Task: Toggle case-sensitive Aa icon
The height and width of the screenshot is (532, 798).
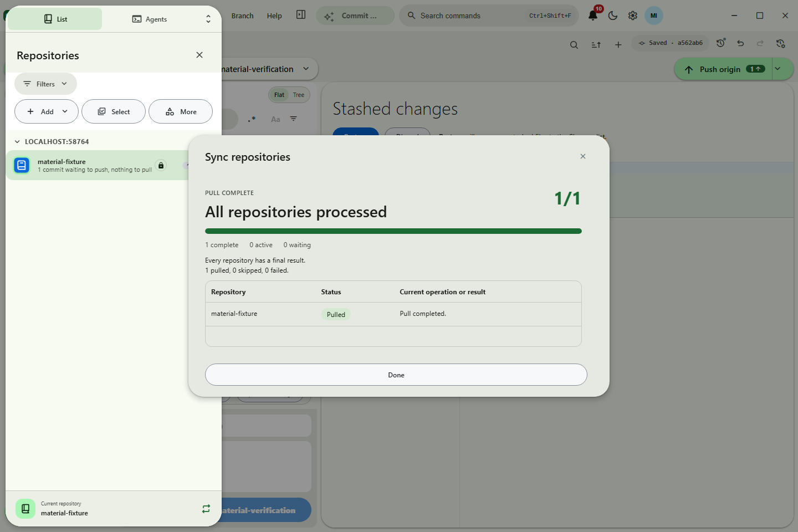Action: coord(275,119)
